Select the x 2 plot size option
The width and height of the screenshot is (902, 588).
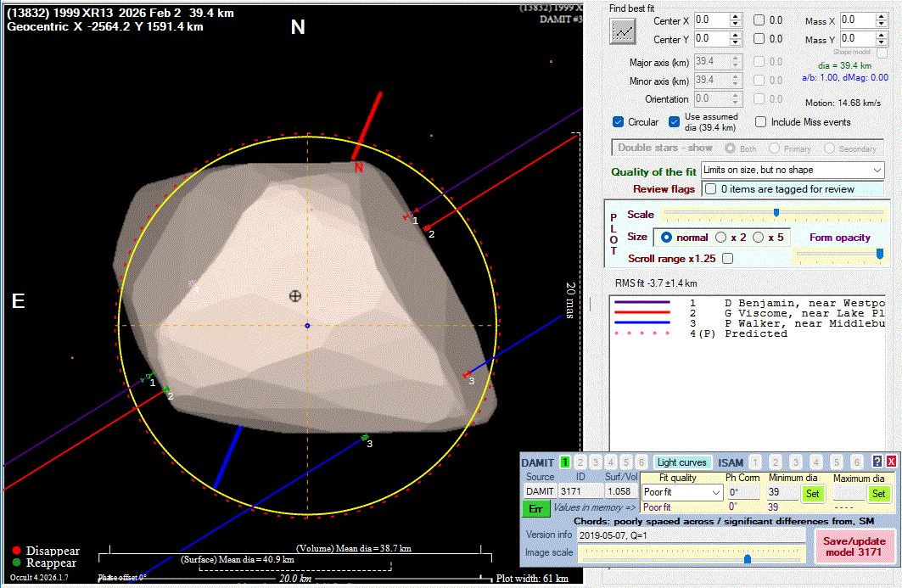pyautogui.click(x=721, y=238)
